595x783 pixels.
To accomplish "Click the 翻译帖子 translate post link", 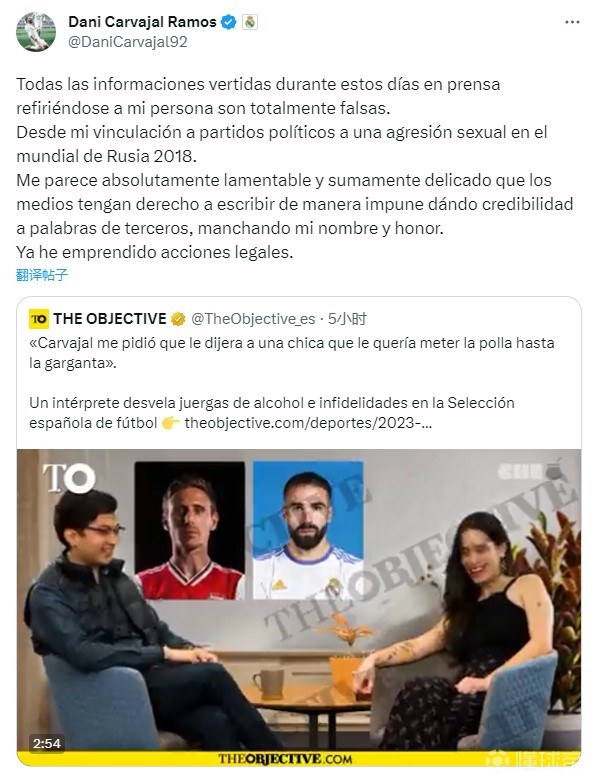I will (42, 275).
